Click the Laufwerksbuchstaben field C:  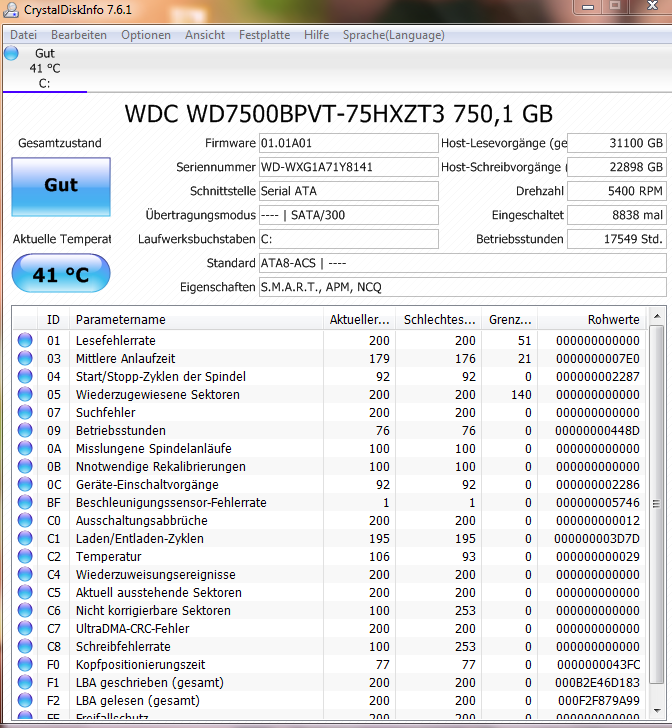click(x=348, y=239)
